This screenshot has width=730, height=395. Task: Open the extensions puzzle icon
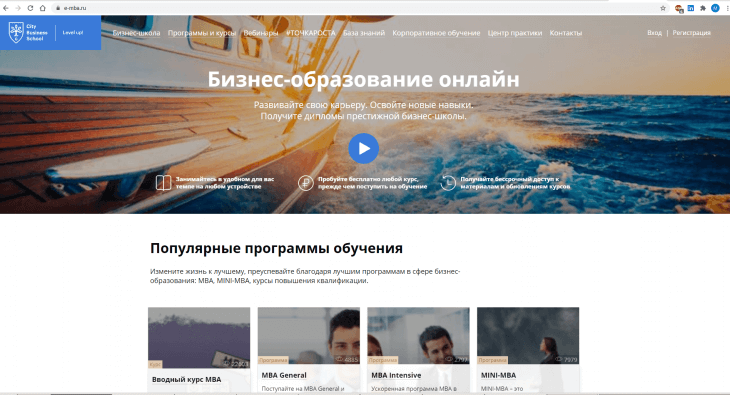coord(703,8)
